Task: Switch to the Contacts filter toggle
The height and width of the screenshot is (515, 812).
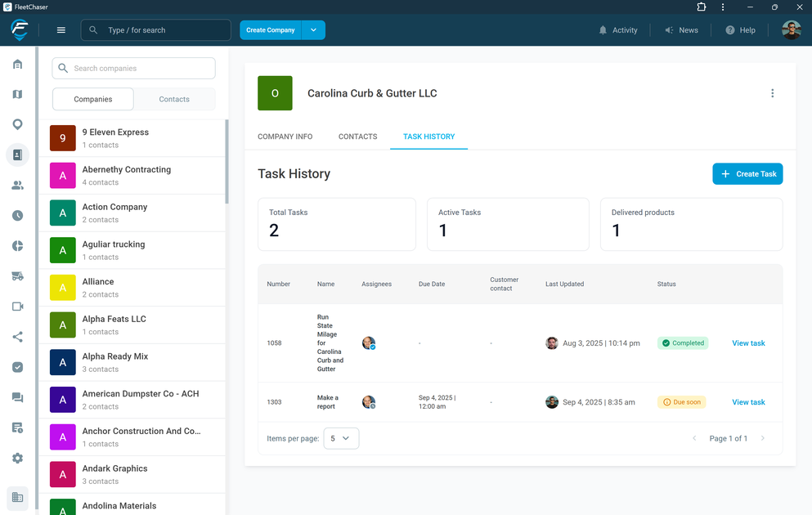Action: pyautogui.click(x=174, y=98)
